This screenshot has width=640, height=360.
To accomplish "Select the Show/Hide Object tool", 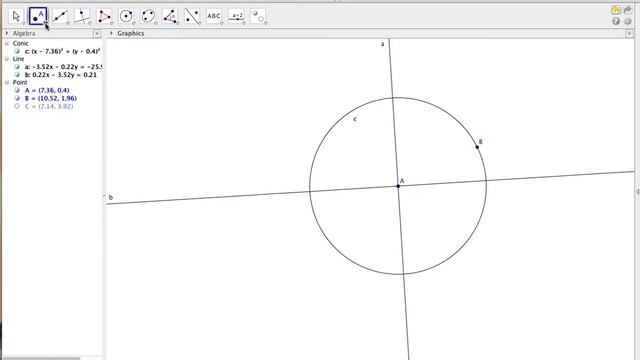I will click(x=258, y=16).
